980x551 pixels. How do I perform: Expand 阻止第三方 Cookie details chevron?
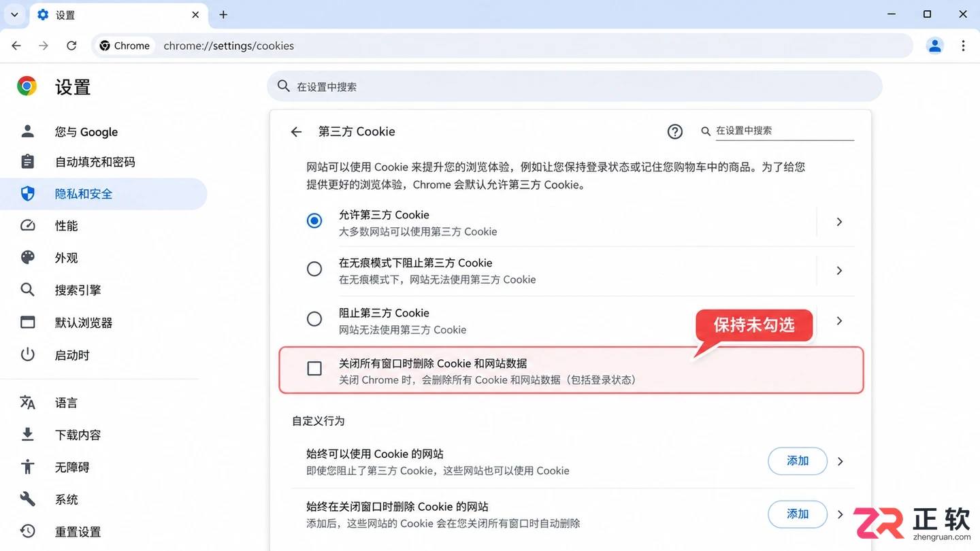pos(839,320)
